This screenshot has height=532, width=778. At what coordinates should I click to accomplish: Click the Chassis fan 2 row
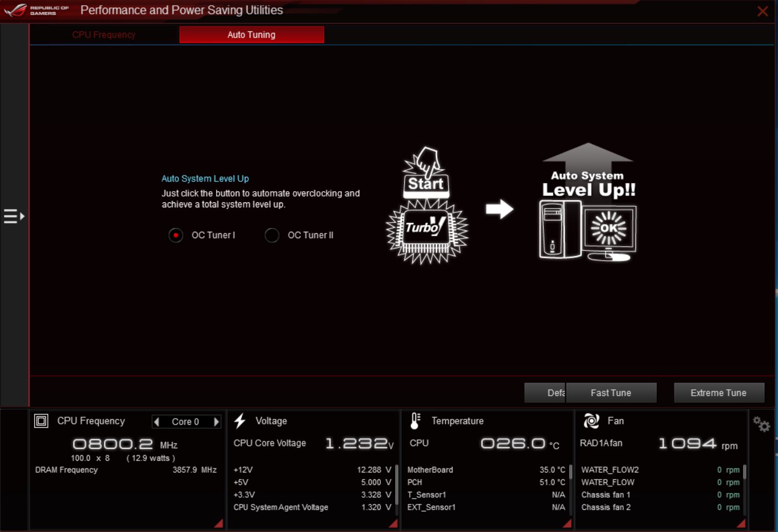click(x=661, y=507)
